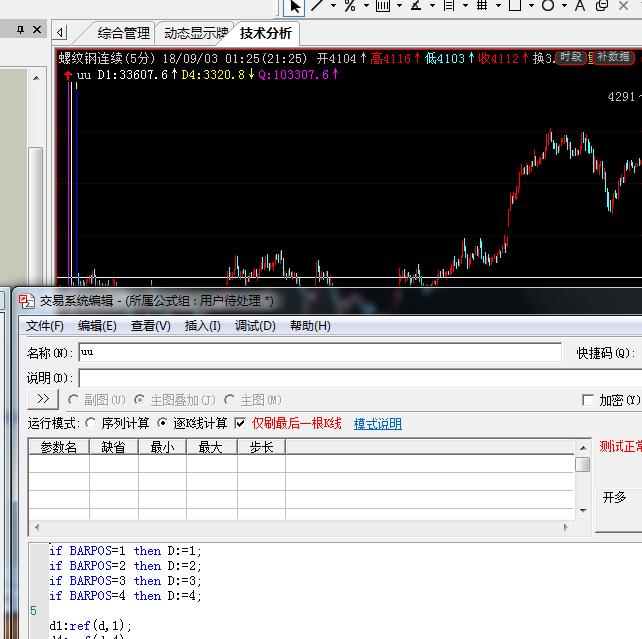
Task: Click the >> expand button
Action: [x=43, y=399]
